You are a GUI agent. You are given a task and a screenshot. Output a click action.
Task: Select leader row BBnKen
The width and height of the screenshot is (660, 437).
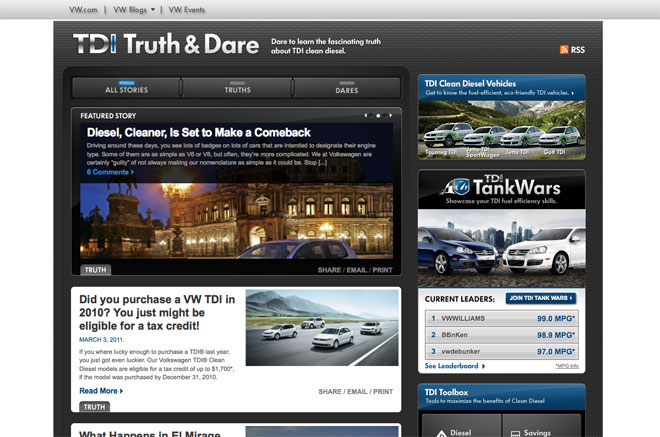coord(501,335)
